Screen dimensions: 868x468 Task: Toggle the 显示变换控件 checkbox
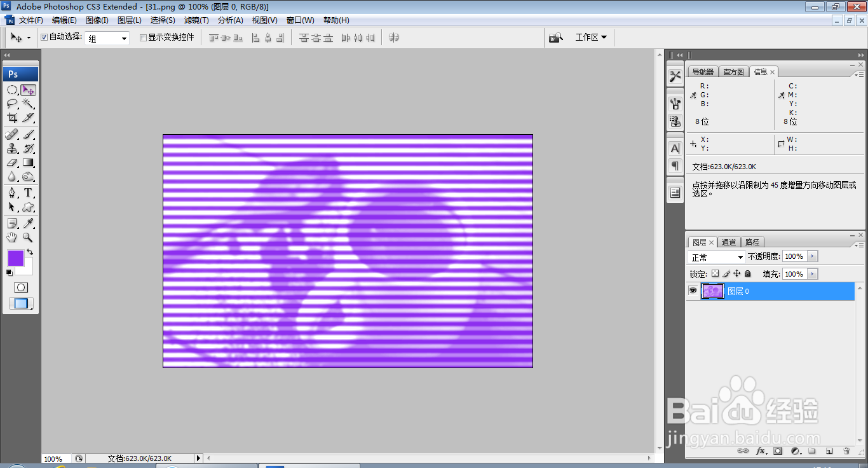(x=143, y=38)
